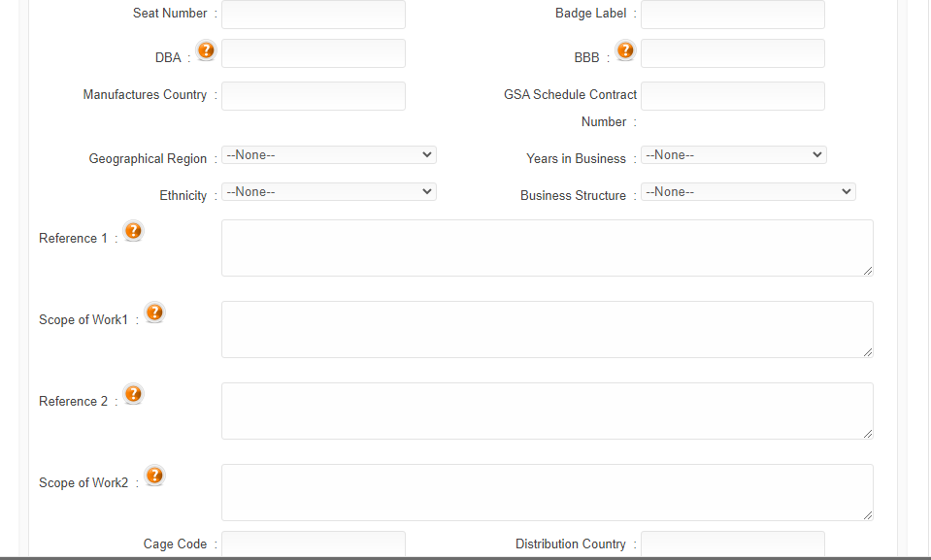Click the DBA input field
The width and height of the screenshot is (931, 560).
(x=314, y=53)
